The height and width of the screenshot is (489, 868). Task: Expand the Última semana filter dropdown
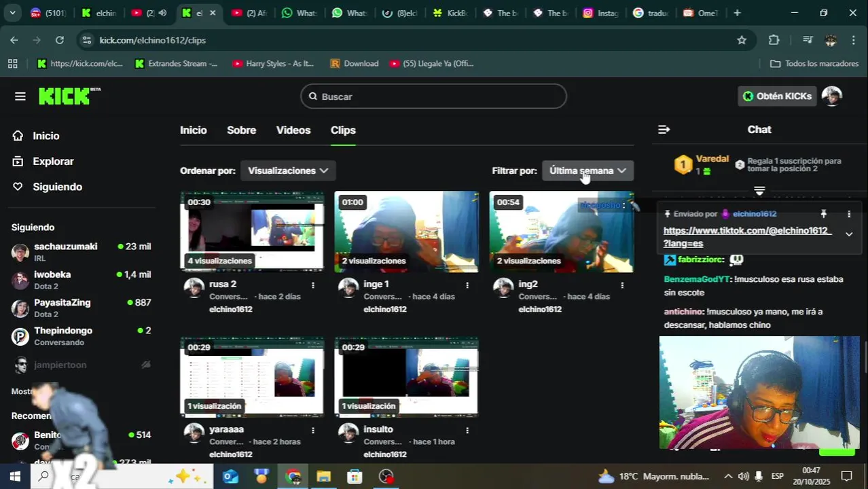point(587,170)
